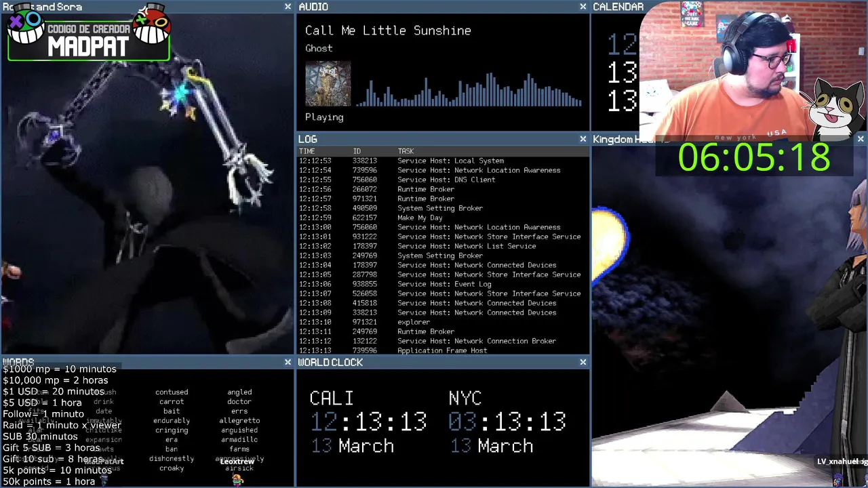Viewport: 868px width, 488px height.
Task: Click the Leoxtrew character avatar
Action: (x=237, y=479)
